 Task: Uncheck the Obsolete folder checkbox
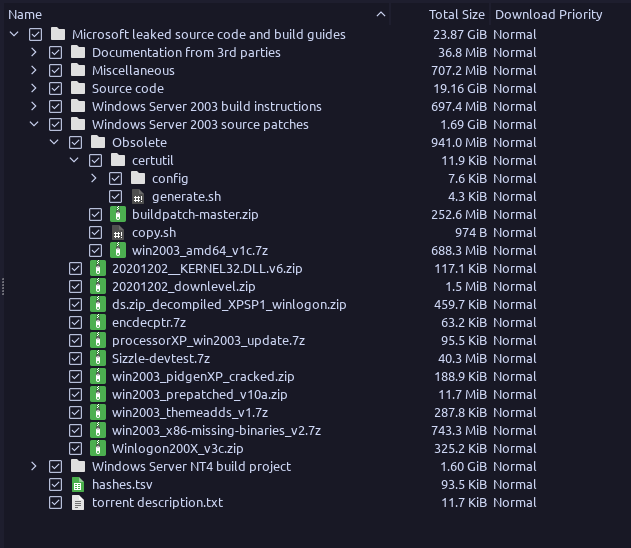click(76, 142)
